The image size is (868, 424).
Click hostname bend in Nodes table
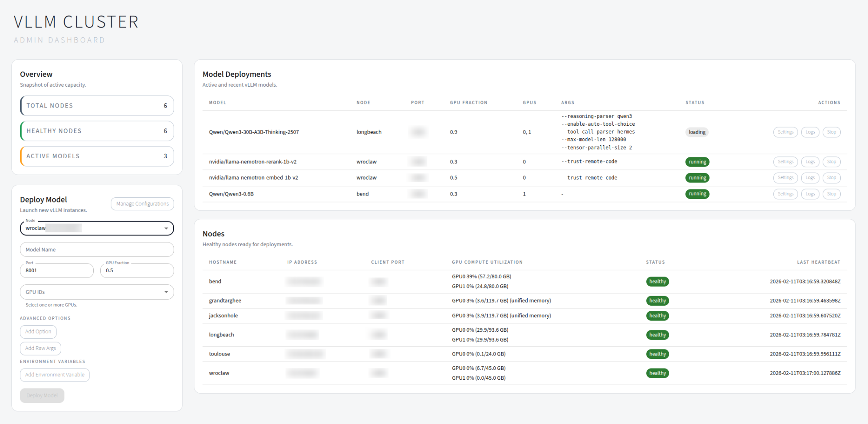[x=215, y=282]
